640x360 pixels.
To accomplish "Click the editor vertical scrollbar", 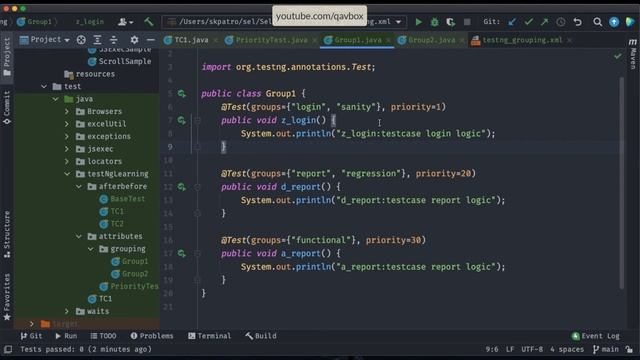I will pos(622,183).
